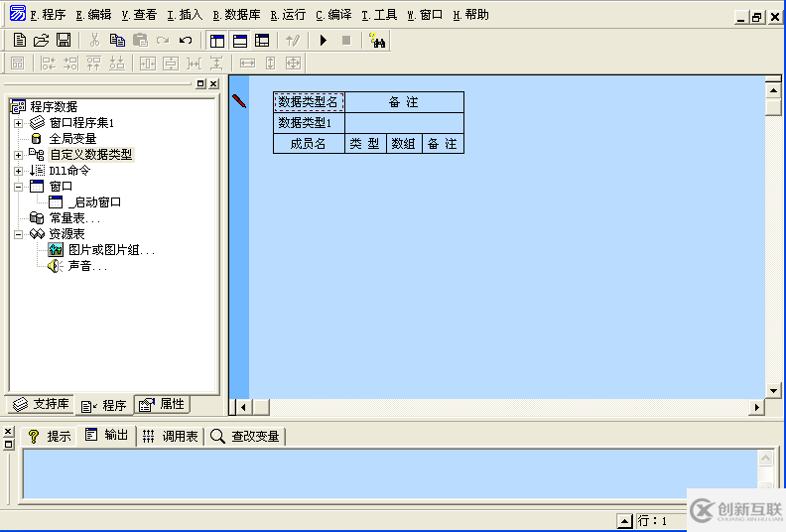786x532 pixels.
Task: Click the make same width icon
Action: point(247,64)
